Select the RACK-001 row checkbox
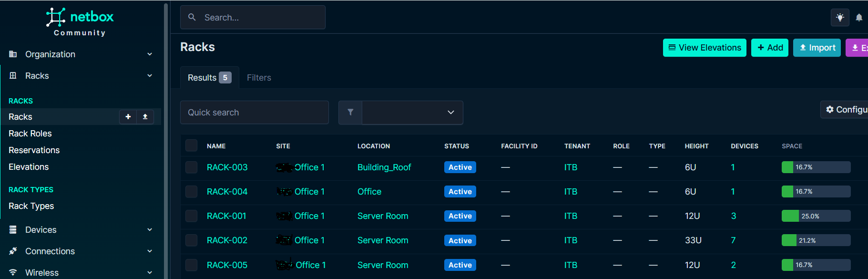This screenshot has width=868, height=279. 191,216
